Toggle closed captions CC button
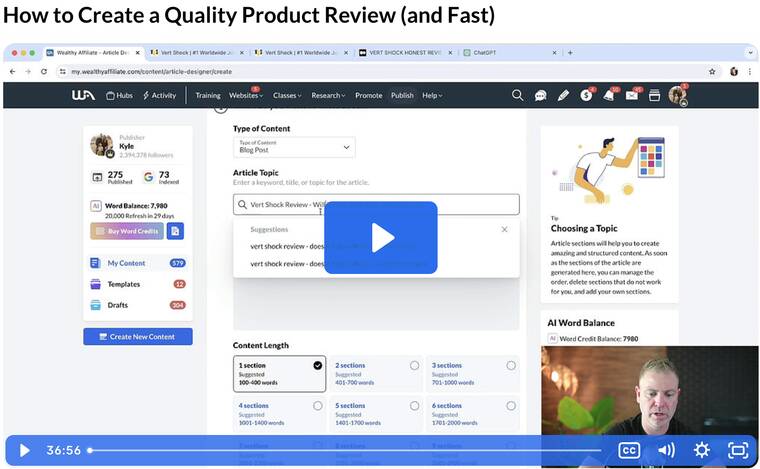This screenshot has width=760, height=469. tap(628, 450)
